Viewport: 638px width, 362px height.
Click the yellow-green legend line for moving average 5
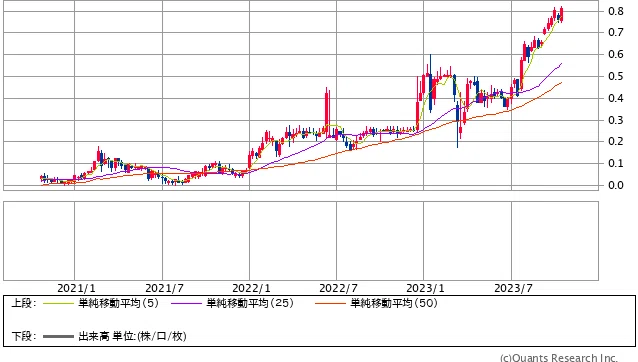(59, 303)
